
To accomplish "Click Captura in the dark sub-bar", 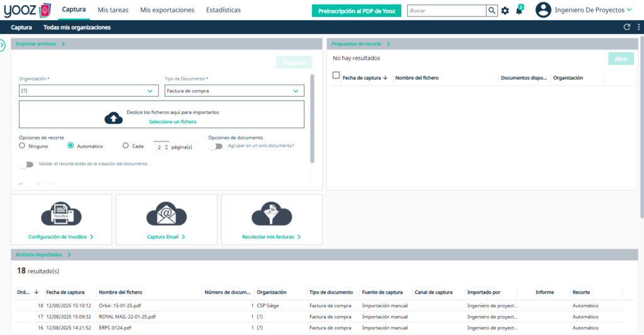I will (x=21, y=28).
